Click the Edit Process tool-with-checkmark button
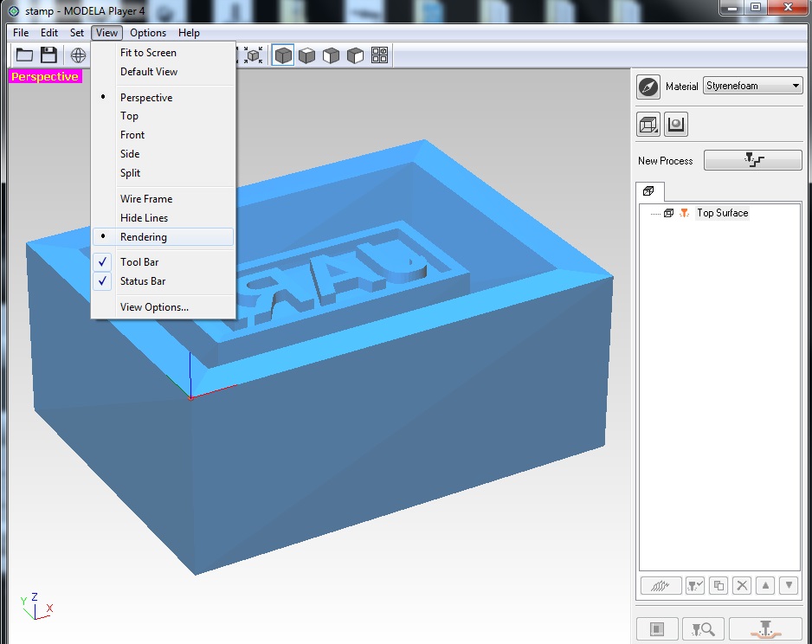Screen dimensions: 812x644 [695, 585]
